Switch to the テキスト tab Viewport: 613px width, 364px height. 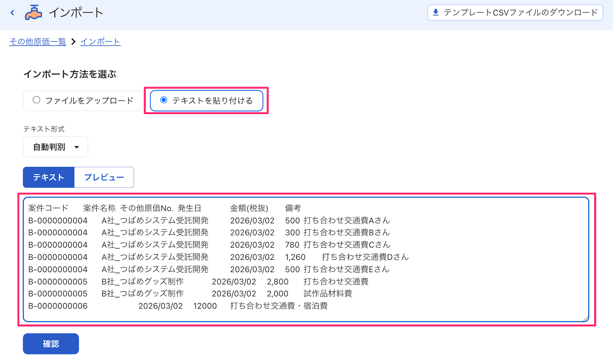tap(49, 177)
